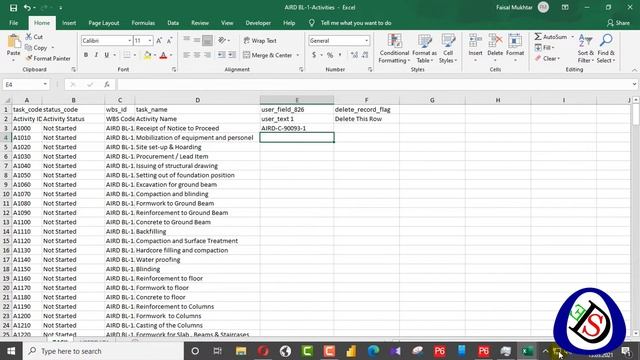640x360 pixels.
Task: Click cell containing AIRD-C-90093-1
Action: click(x=297, y=128)
